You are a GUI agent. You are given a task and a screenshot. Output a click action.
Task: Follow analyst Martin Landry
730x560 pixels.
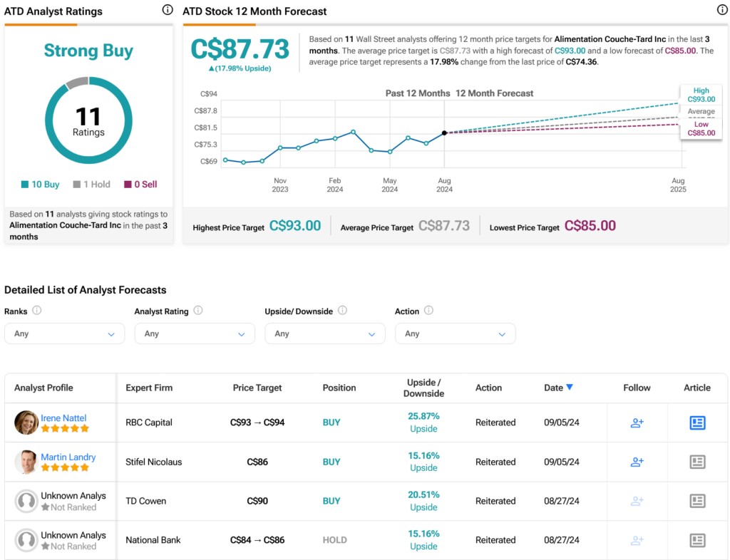click(637, 462)
